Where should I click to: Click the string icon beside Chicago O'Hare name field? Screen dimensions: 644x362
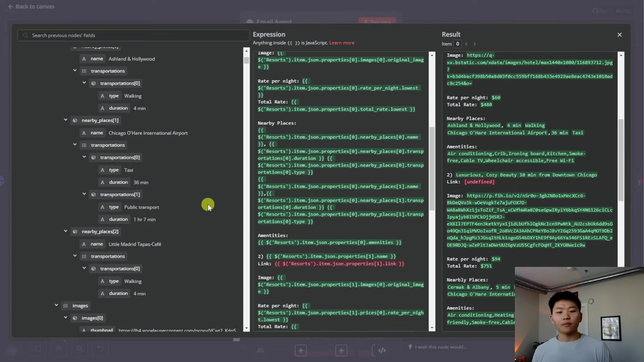[x=84, y=133]
